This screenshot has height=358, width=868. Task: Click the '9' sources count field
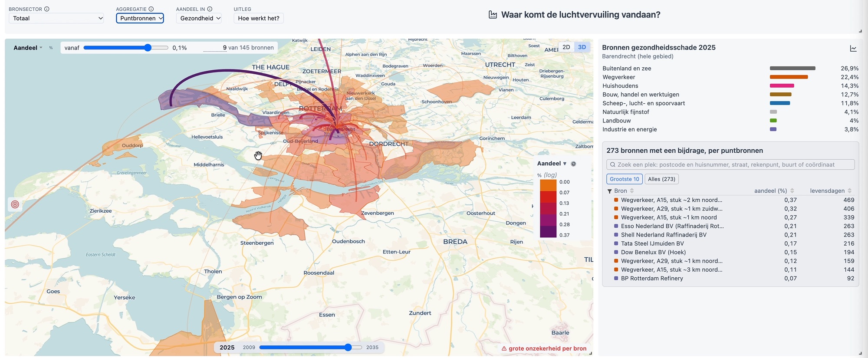click(215, 48)
